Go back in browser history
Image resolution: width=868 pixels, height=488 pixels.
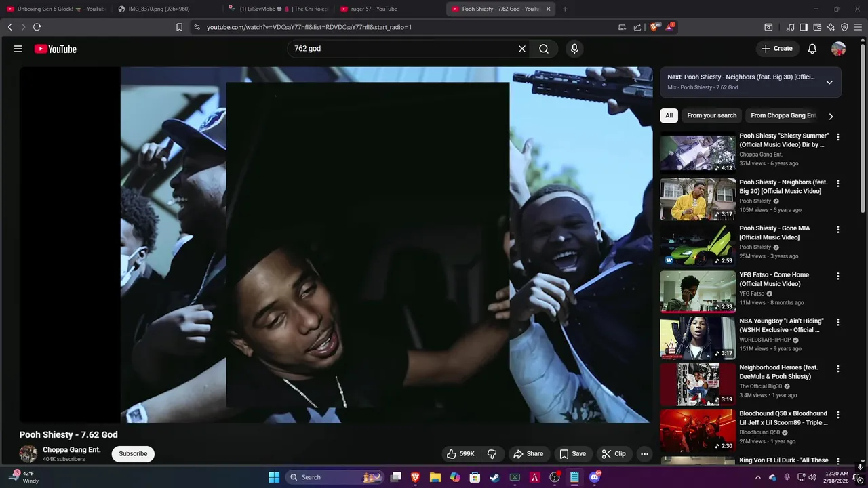10,27
